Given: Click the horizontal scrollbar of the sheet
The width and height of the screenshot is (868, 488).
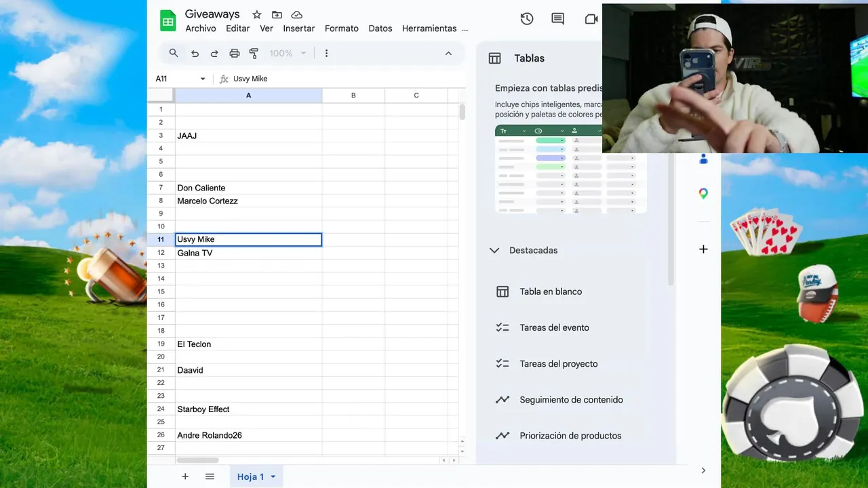Looking at the screenshot, I should 198,460.
